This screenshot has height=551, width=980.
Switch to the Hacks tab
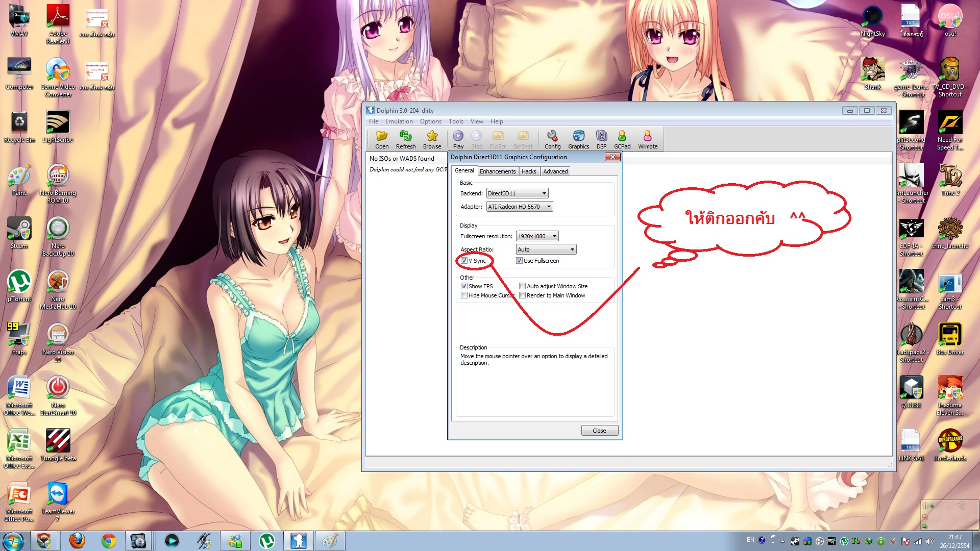(529, 171)
